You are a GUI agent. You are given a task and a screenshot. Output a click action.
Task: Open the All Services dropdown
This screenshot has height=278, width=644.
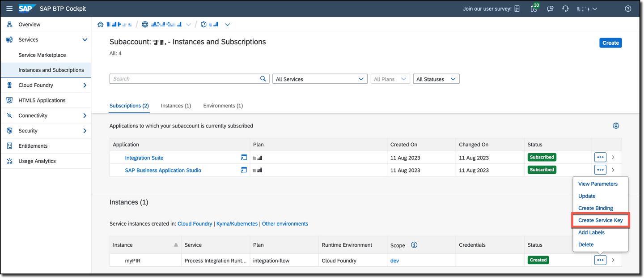320,79
